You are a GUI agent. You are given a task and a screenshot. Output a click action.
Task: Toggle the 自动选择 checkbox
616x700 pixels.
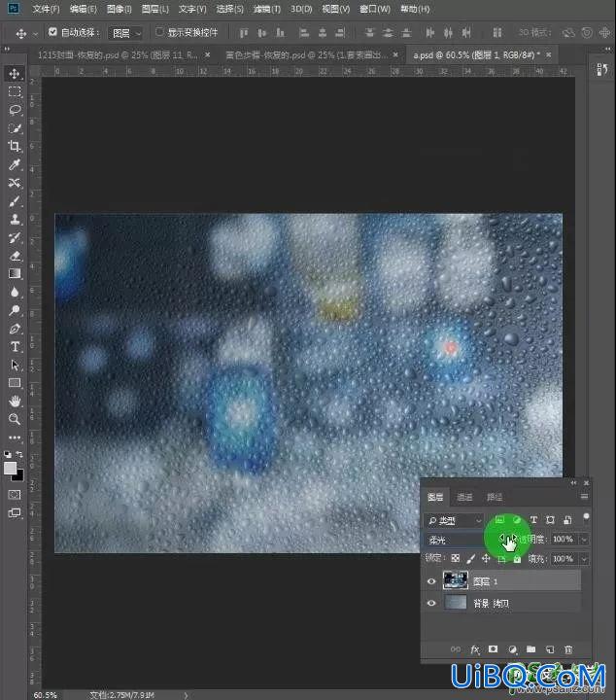pyautogui.click(x=52, y=32)
